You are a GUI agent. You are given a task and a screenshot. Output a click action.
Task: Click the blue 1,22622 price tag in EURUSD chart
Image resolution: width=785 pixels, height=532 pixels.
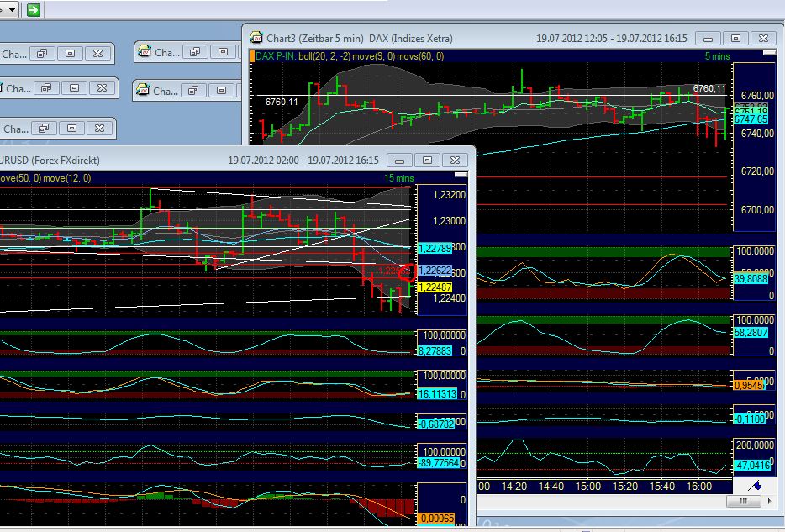(x=435, y=271)
